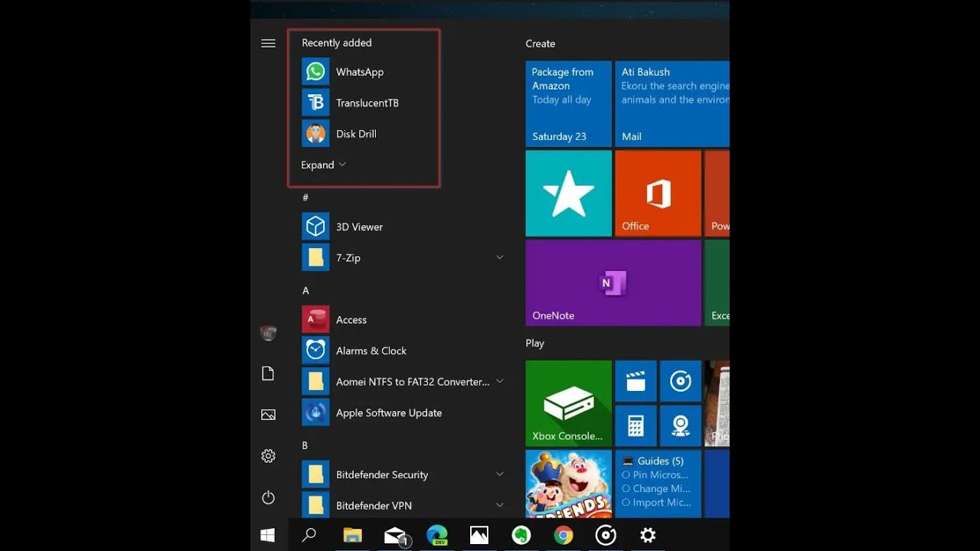Click the letter B section header
Screen dimensions: 980x551
pos(305,445)
